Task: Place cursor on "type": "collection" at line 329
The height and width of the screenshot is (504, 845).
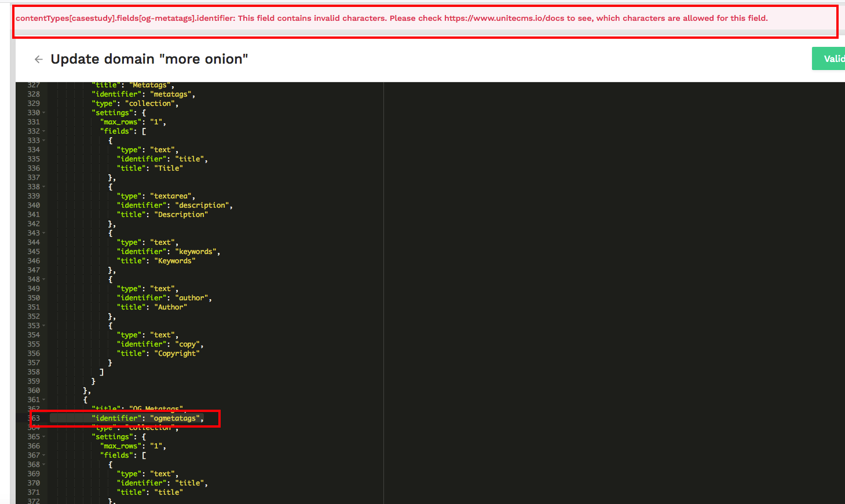Action: (136, 104)
